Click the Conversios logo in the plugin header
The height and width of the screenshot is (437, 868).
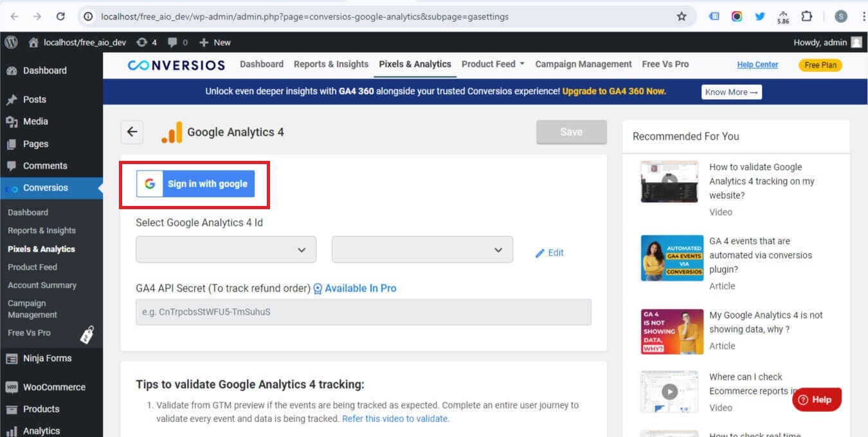coord(176,64)
